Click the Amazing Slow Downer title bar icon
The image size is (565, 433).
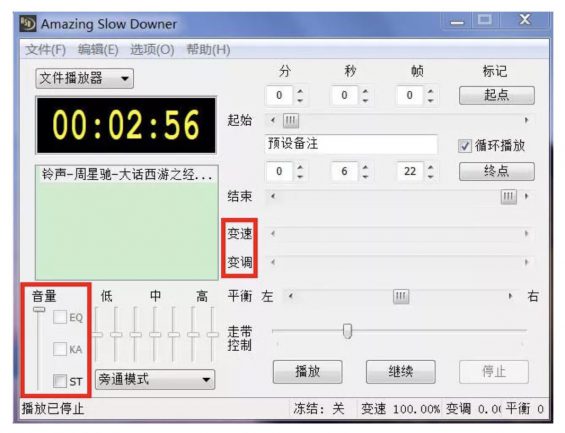coord(27,24)
